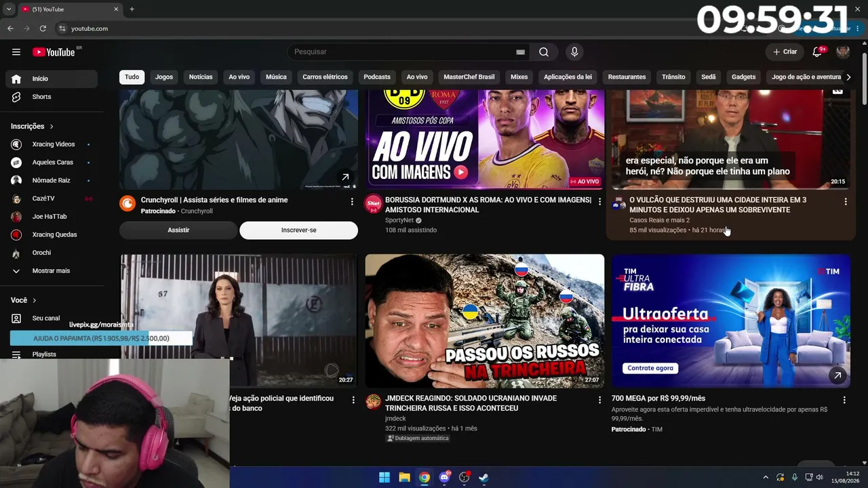Image resolution: width=868 pixels, height=488 pixels.
Task: Open Shorts from the sidebar
Action: (x=52, y=97)
